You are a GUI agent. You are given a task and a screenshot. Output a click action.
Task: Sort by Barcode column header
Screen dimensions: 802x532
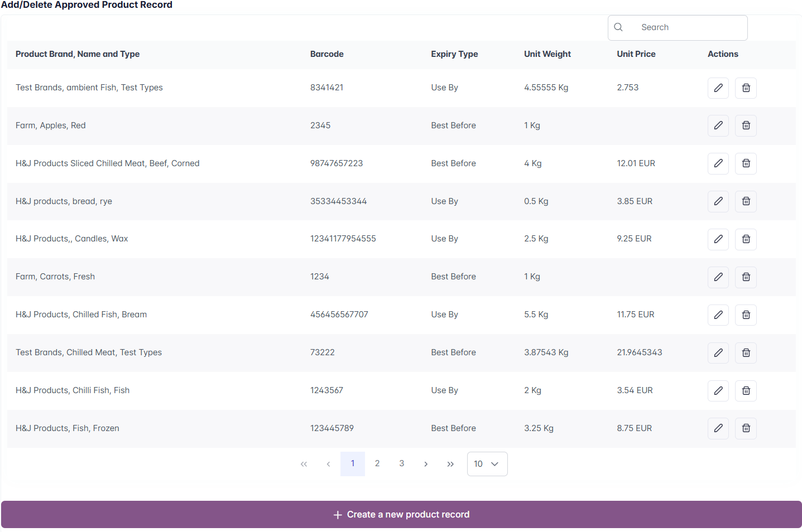(x=326, y=54)
